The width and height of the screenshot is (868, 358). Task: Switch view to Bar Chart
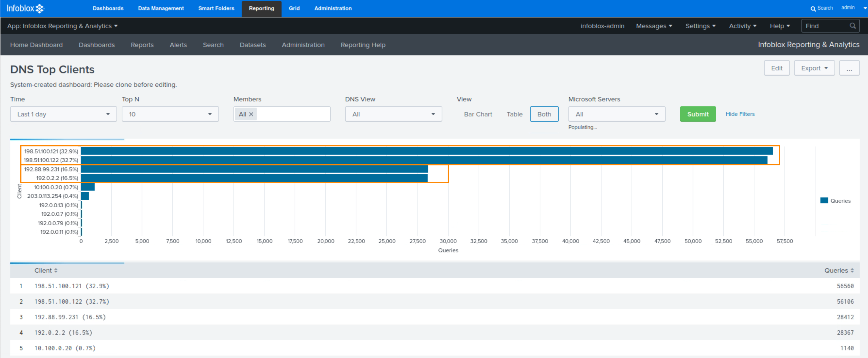[477, 114]
